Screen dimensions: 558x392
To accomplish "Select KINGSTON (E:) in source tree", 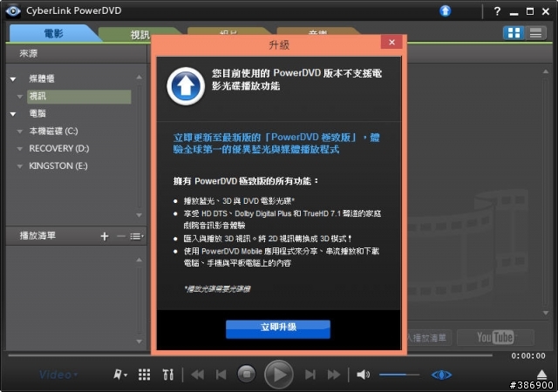I will click(58, 166).
